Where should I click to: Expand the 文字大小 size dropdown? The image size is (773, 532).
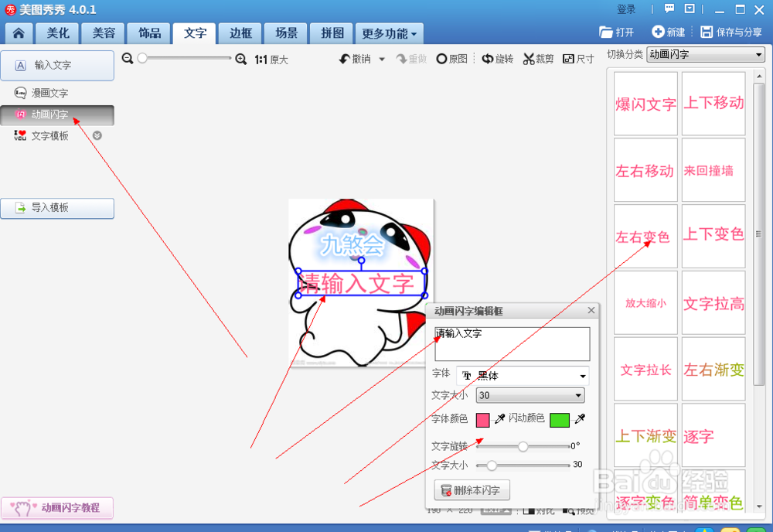530,395
